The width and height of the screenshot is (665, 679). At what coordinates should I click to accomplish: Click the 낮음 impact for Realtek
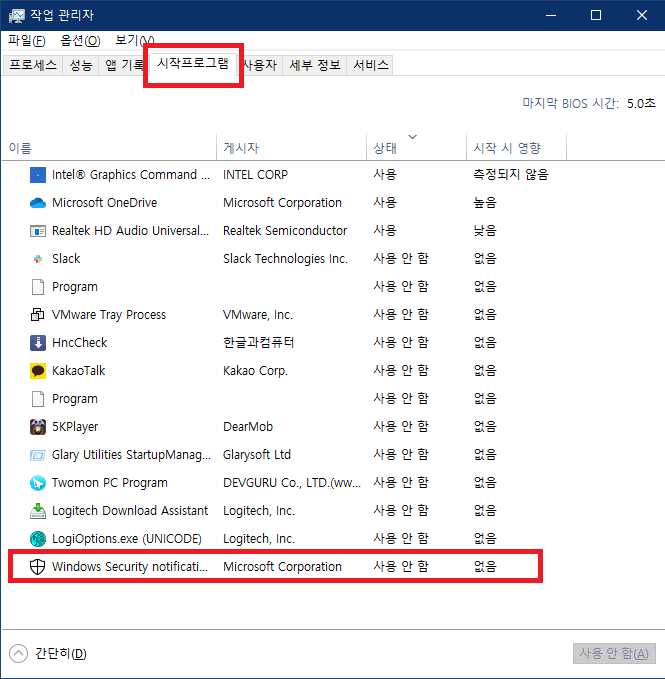(x=485, y=230)
